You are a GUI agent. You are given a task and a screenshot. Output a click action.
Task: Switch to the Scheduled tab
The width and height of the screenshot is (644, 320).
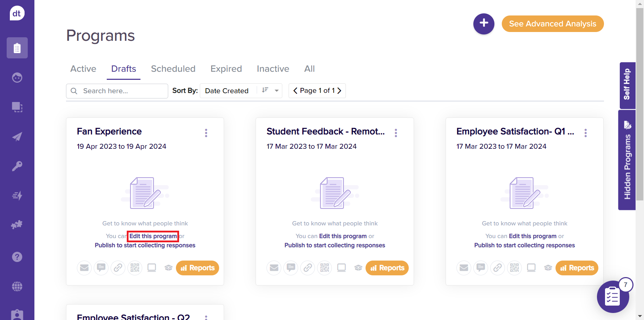point(173,69)
